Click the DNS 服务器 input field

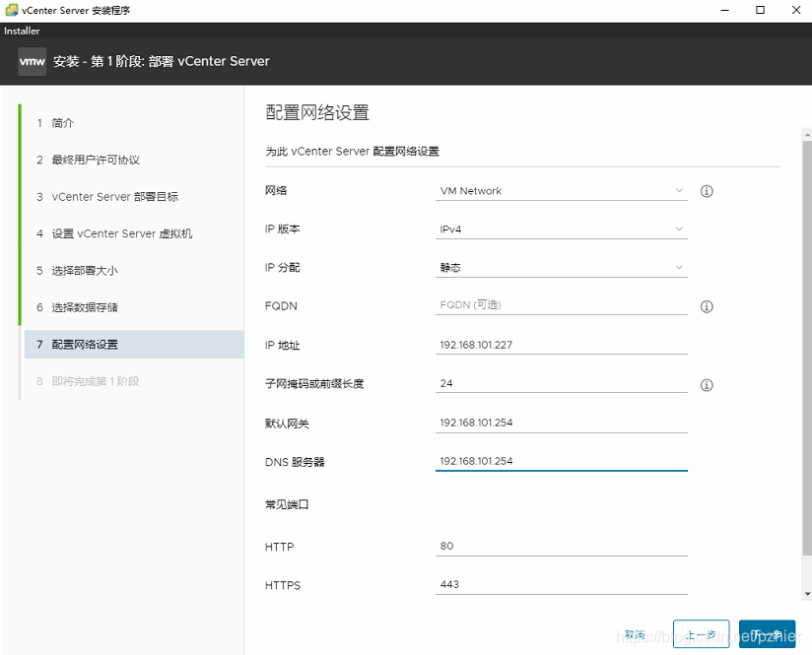click(x=562, y=461)
